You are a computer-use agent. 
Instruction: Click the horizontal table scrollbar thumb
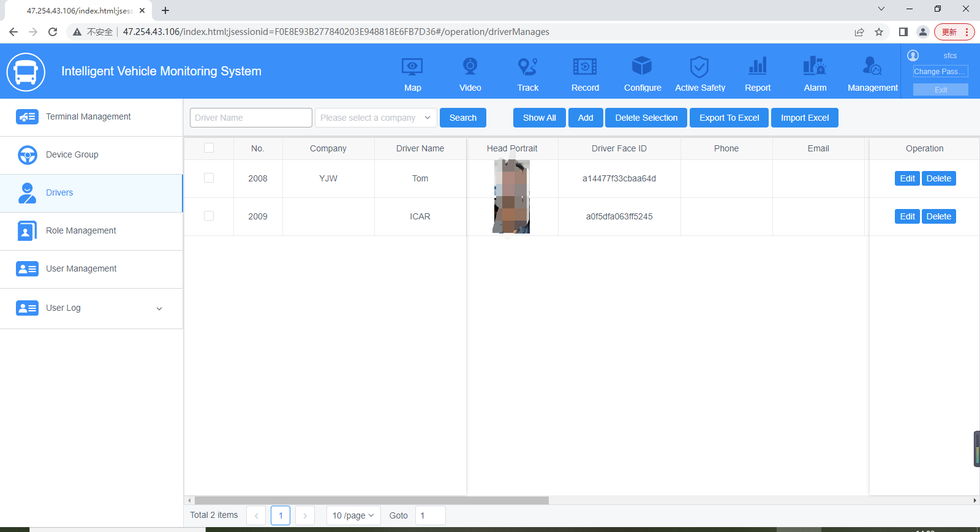coord(372,500)
